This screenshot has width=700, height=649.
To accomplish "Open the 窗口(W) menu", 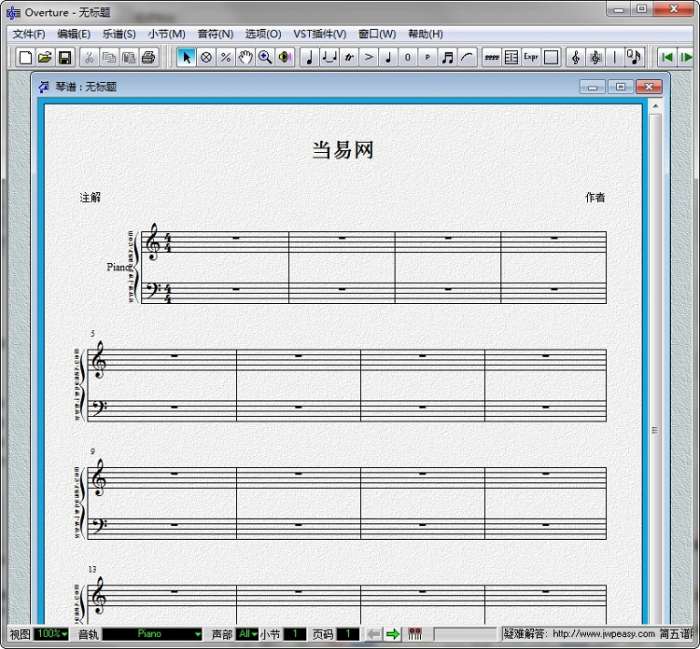I will [377, 34].
